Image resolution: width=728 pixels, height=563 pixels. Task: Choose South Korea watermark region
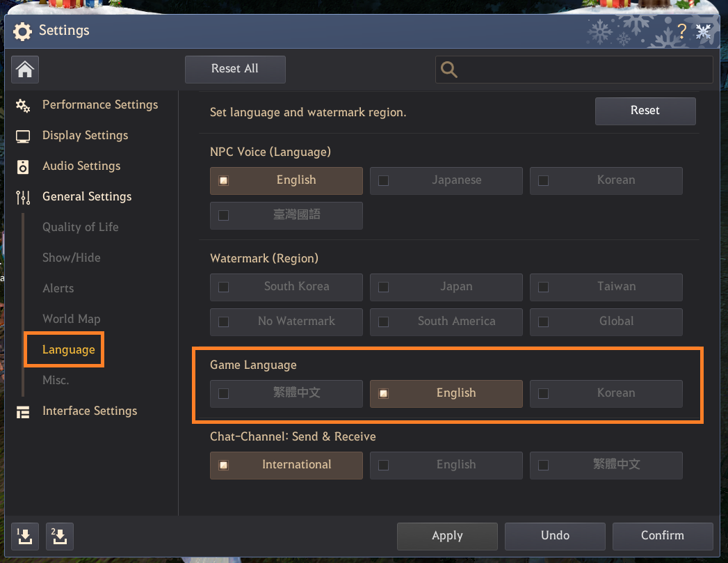(x=286, y=287)
